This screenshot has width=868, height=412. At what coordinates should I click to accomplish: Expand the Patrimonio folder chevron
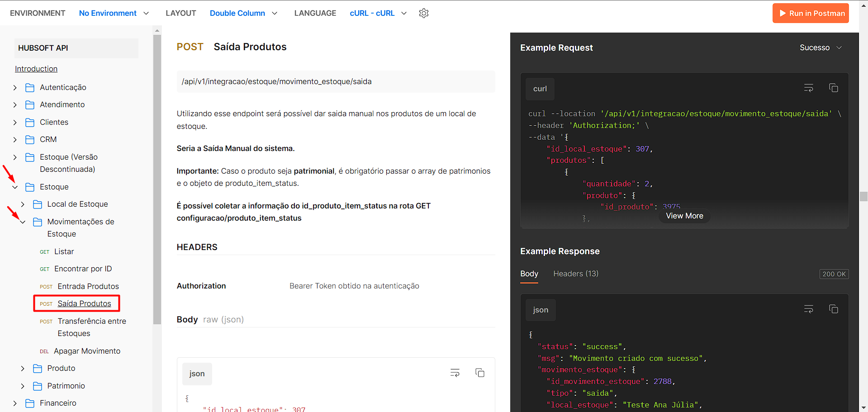23,386
